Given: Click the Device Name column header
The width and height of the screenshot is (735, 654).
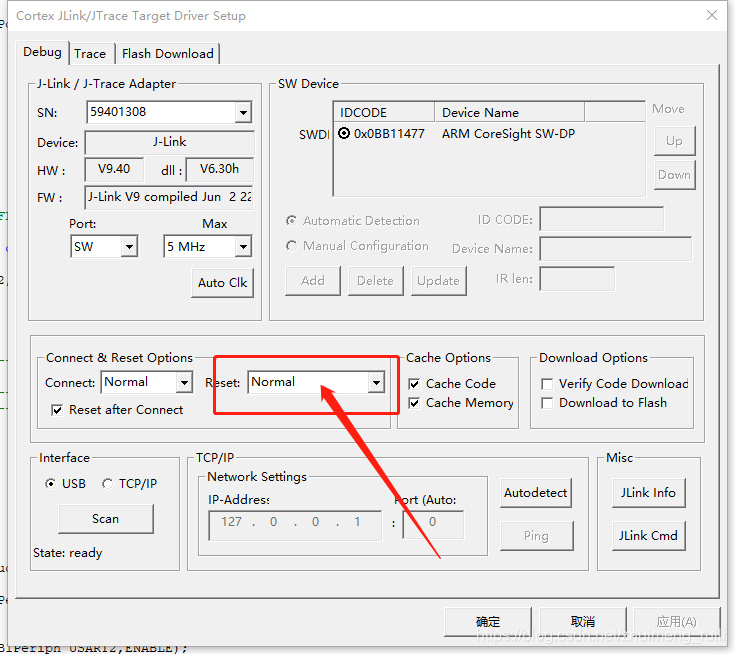Looking at the screenshot, I should point(509,113).
